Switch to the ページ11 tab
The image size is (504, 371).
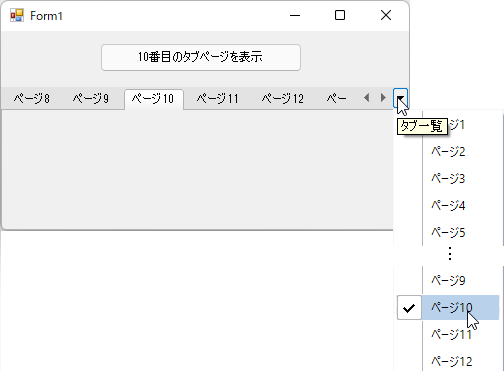(218, 99)
